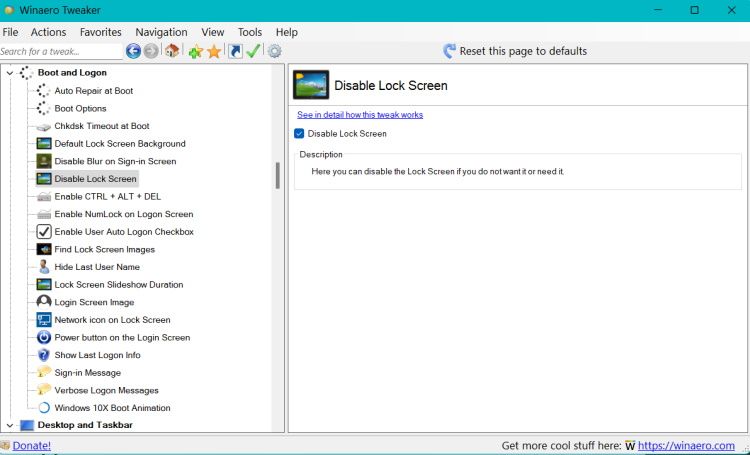Screen dimensions: 750x455
Task: Open the Help menu
Action: coord(287,32)
